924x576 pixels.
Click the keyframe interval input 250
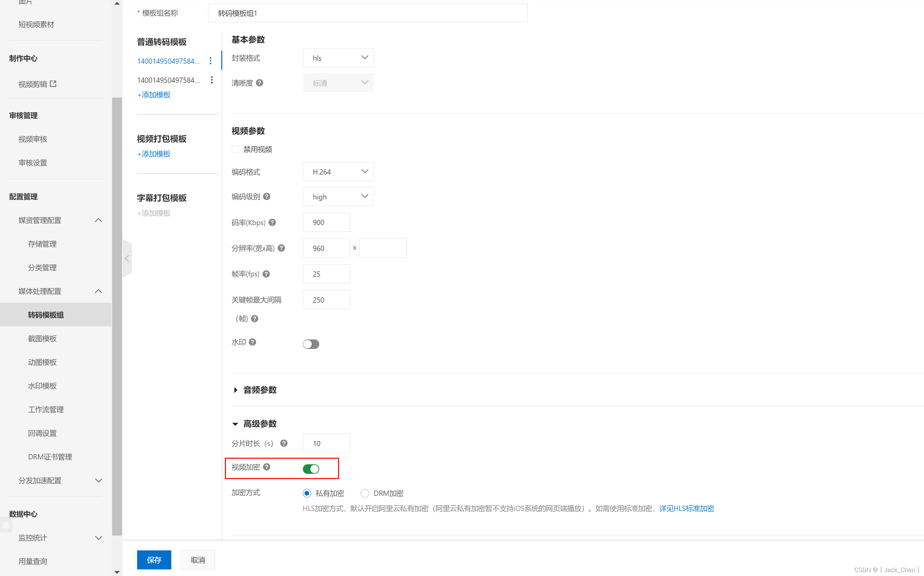[x=326, y=299]
